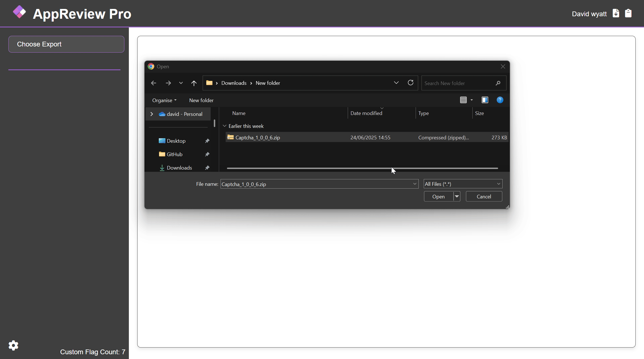Click the download file icon beside David wyatt

coord(616,13)
